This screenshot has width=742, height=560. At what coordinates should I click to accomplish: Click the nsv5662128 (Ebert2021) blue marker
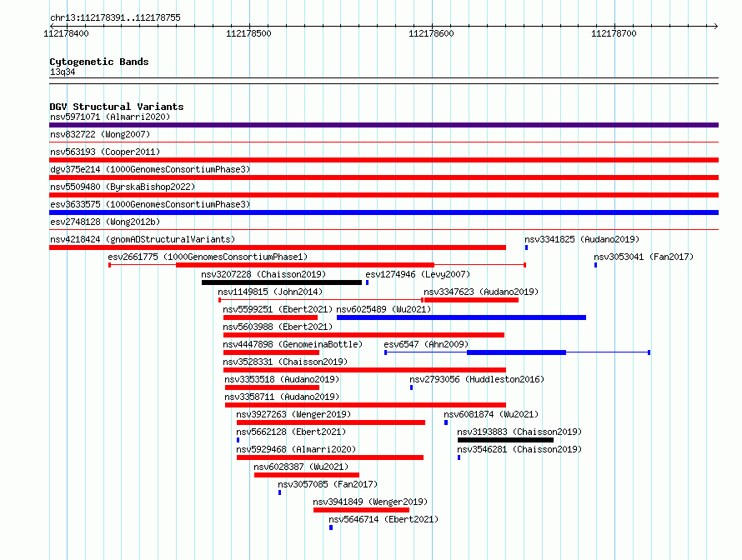(238, 440)
